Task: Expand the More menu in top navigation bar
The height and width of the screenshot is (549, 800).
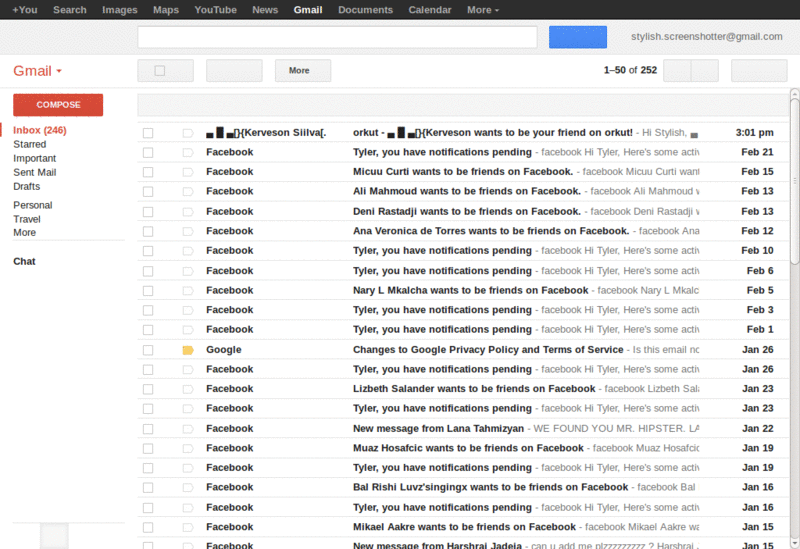Action: (483, 10)
